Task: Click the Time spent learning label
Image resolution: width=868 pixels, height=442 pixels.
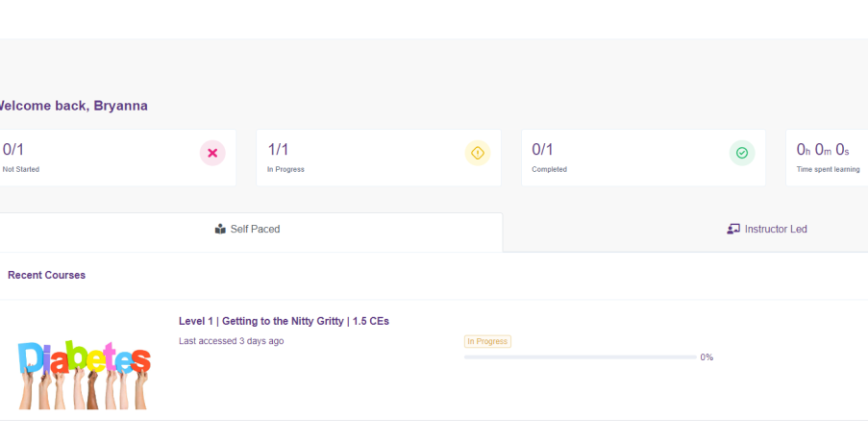Action: [x=828, y=169]
